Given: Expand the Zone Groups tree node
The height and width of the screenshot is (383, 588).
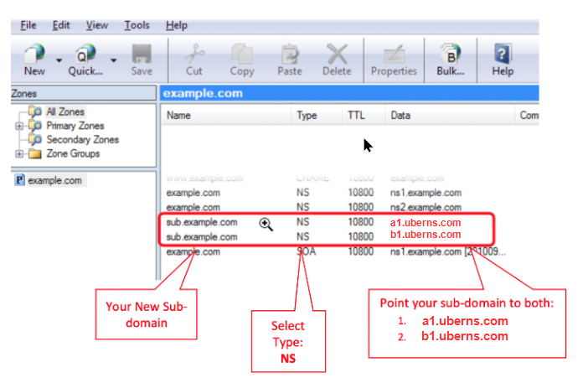Looking at the screenshot, I should pyautogui.click(x=18, y=154).
